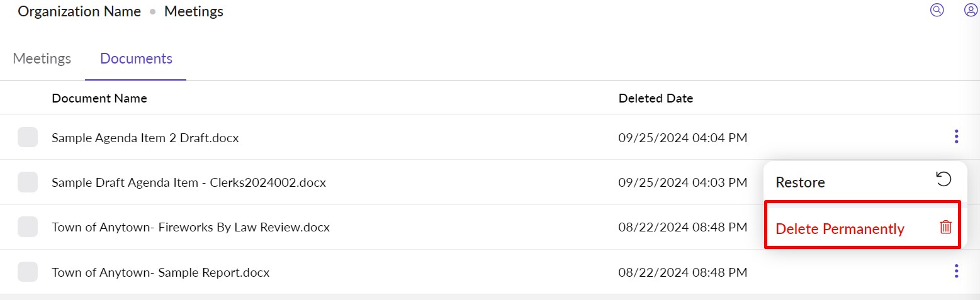Open options for Sample Agenda Item 2 Draft
Screen dimensions: 980x300
click(x=956, y=136)
